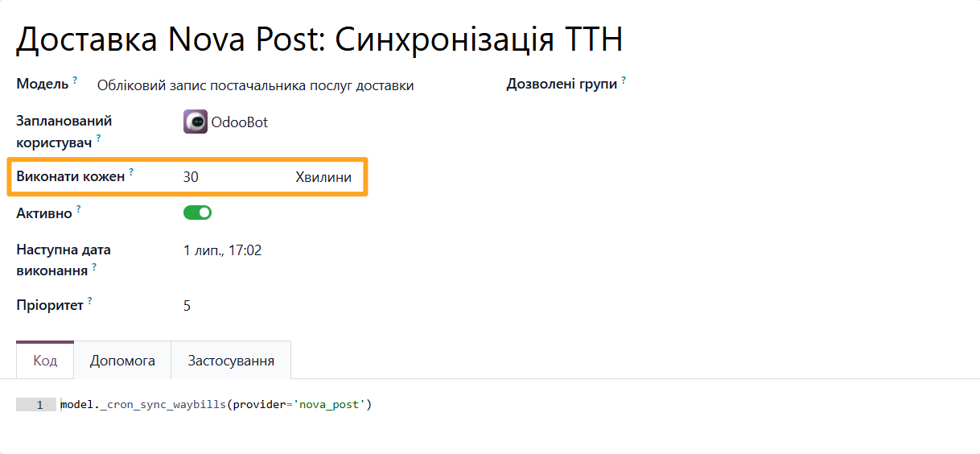
Task: Open the Застосування tab
Action: 231,361
